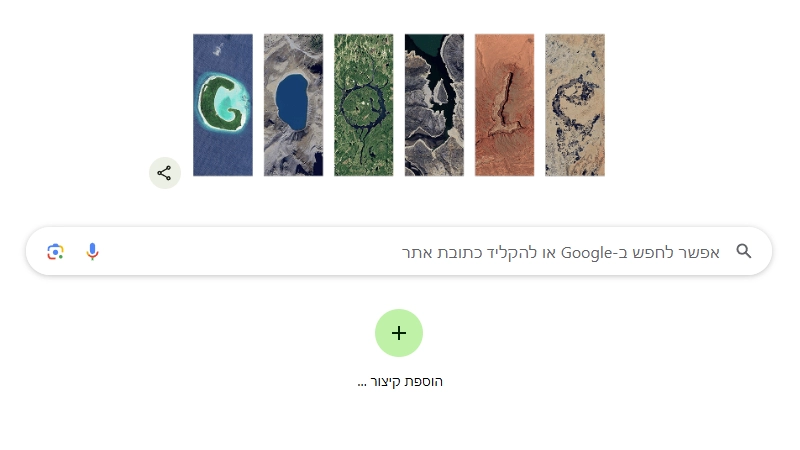Click the magnifying glass search icon
The image size is (800, 450).
click(744, 251)
